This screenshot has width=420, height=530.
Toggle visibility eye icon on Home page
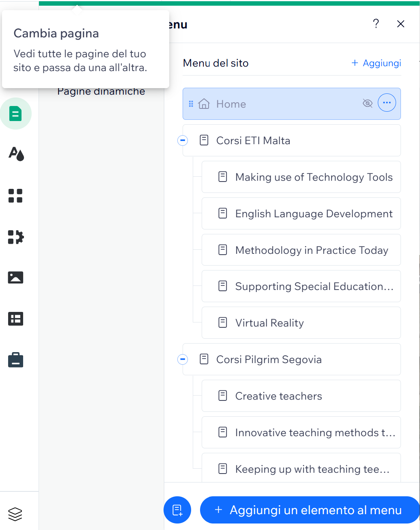click(367, 103)
